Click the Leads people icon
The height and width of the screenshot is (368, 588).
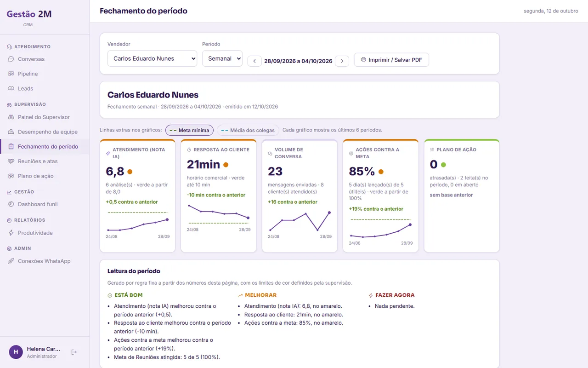point(11,88)
